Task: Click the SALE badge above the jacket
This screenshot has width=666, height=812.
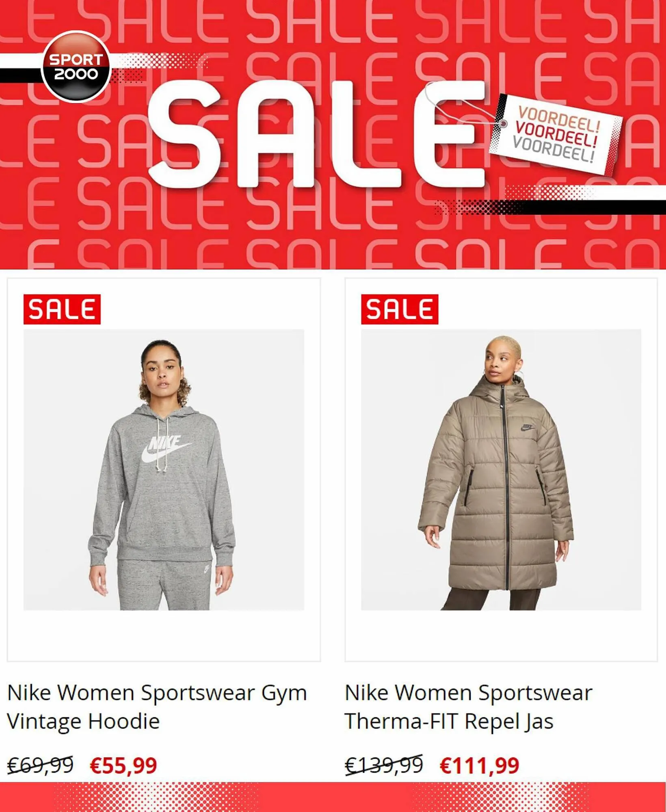Action: coord(400,309)
